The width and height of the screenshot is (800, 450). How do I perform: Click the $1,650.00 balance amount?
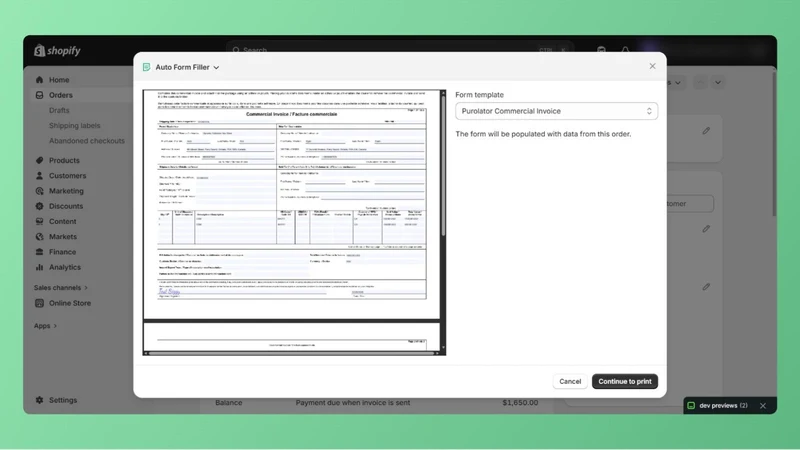tap(520, 403)
